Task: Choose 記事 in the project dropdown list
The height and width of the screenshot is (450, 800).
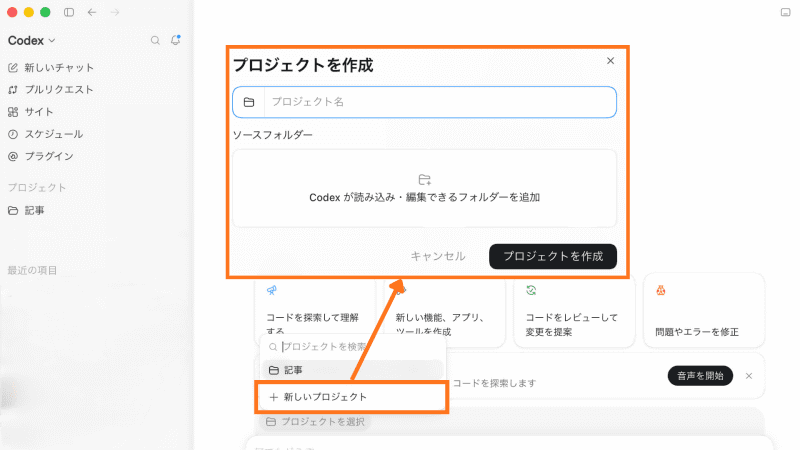Action: 352,370
